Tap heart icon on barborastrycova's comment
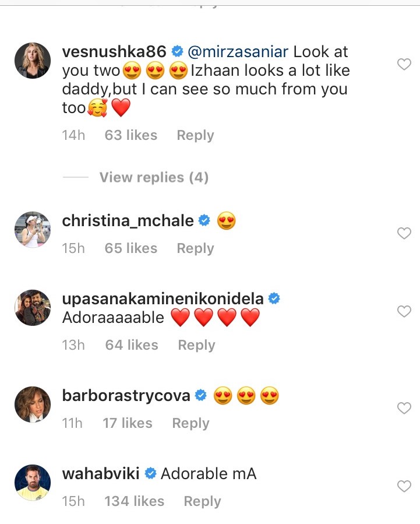Screen dimensions: 420x524 coord(404,409)
